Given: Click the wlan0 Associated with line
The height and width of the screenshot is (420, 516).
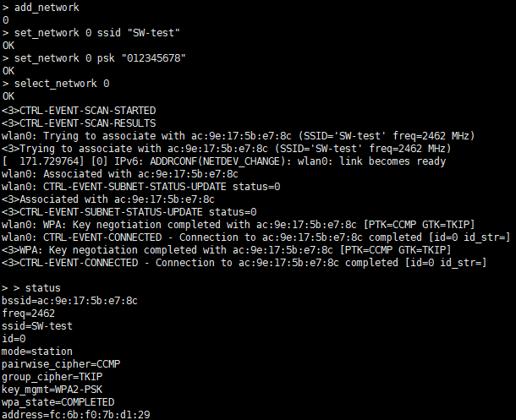Looking at the screenshot, I should click(x=120, y=174).
